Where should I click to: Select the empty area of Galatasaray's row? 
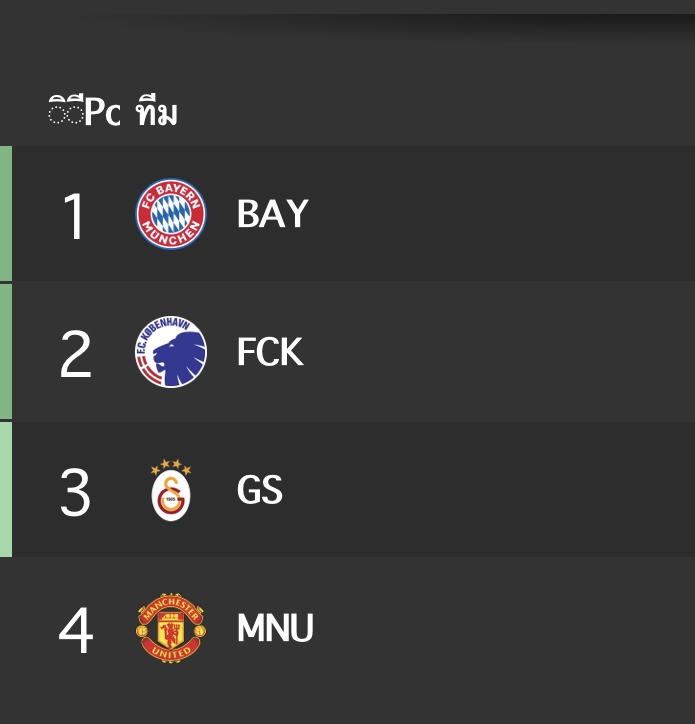click(x=490, y=489)
